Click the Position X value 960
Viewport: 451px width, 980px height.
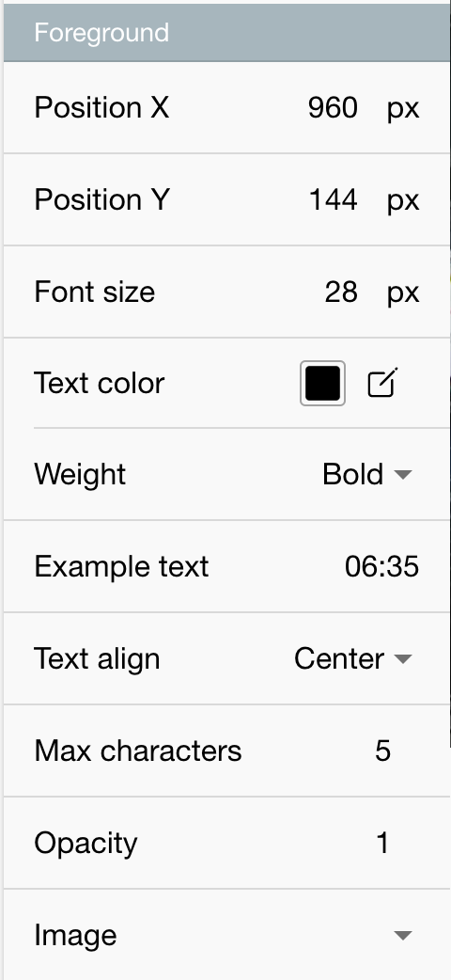[333, 108]
